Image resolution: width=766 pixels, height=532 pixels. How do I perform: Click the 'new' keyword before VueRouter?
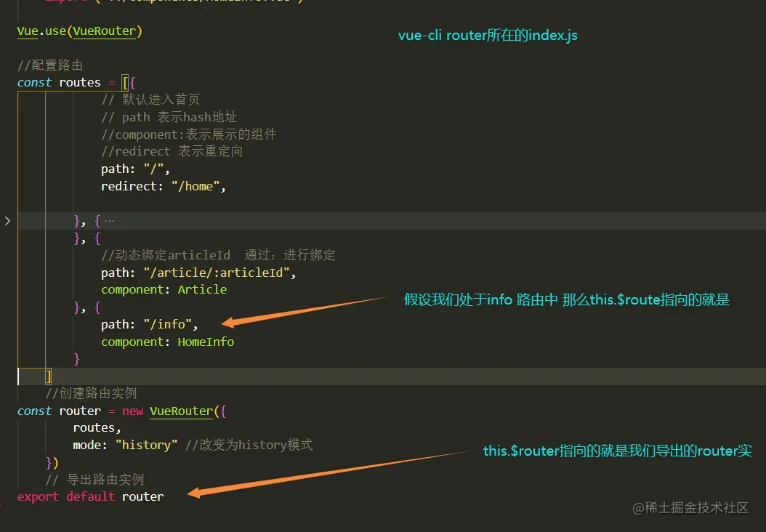pos(132,411)
